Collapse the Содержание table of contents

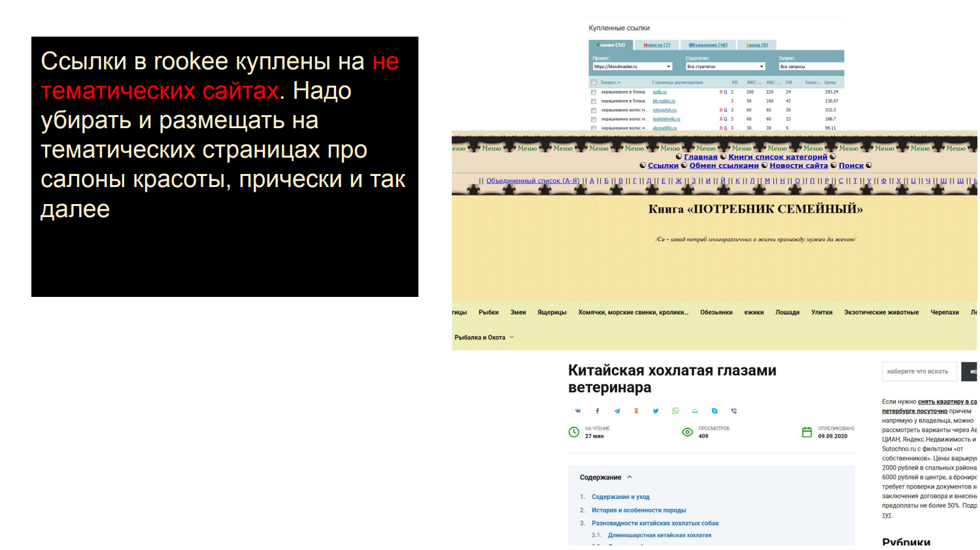630,477
